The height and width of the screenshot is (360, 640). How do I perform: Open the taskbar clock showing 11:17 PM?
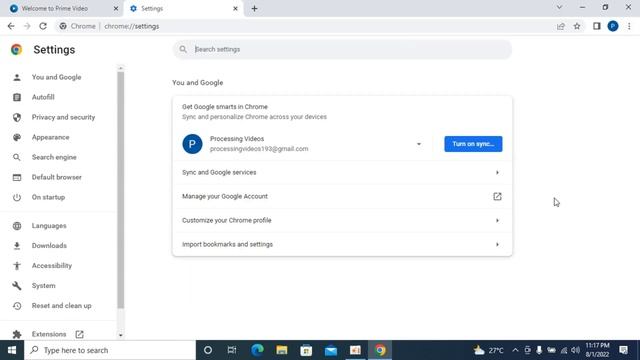[x=598, y=350]
